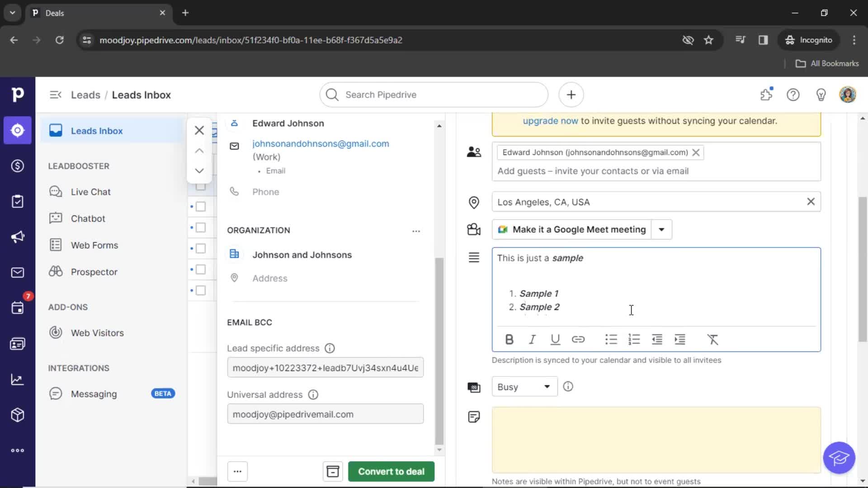This screenshot has height=488, width=868.
Task: Click the Busy status info icon
Action: coord(568,387)
